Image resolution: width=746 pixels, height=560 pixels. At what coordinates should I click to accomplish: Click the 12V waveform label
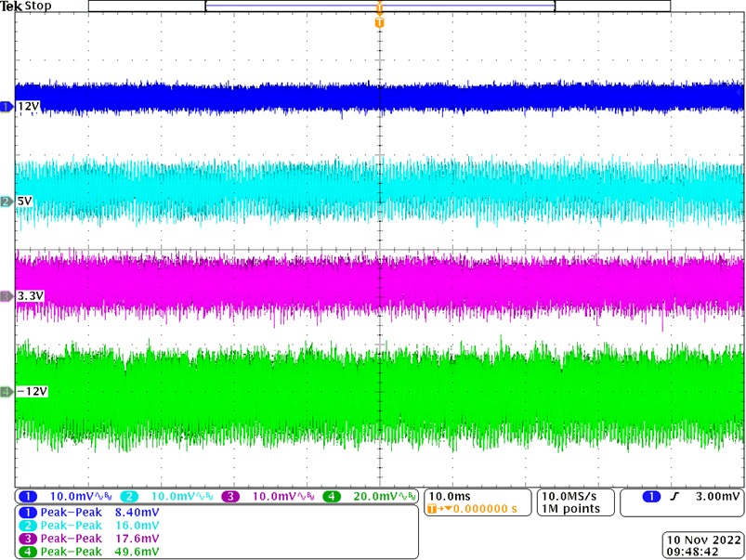click(x=29, y=107)
